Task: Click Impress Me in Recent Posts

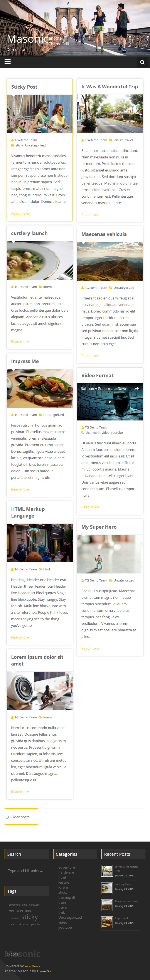Action: coord(122,918)
